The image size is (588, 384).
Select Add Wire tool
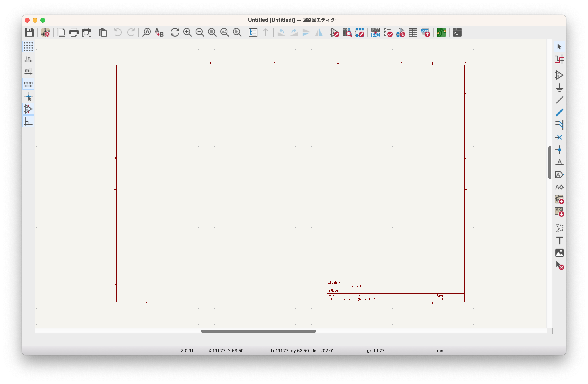point(559,100)
